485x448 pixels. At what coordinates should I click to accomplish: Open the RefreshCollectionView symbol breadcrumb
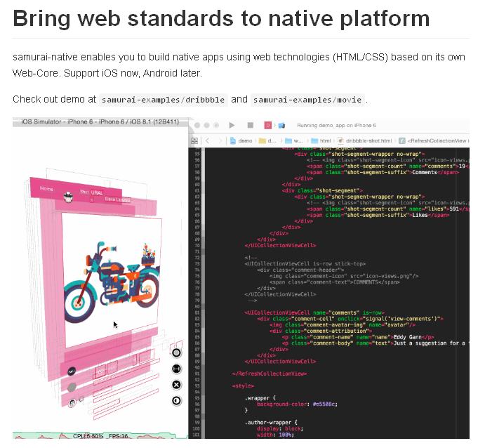coord(434,140)
